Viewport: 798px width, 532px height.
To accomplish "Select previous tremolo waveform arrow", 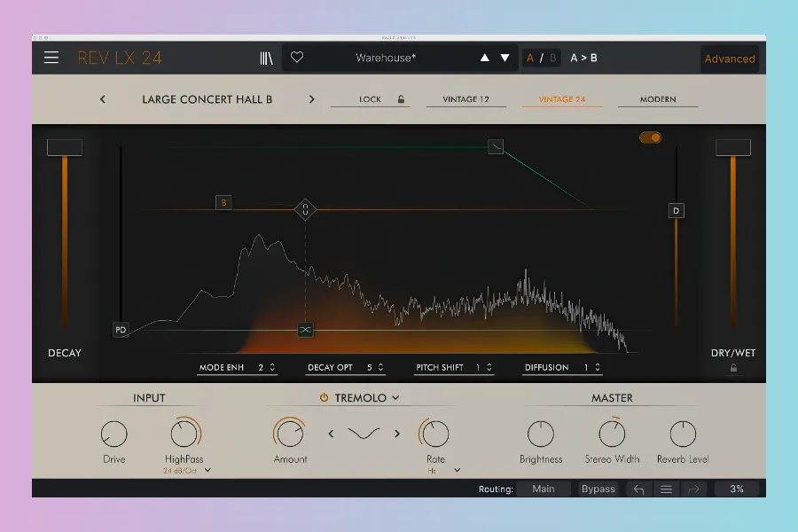I will [x=332, y=434].
